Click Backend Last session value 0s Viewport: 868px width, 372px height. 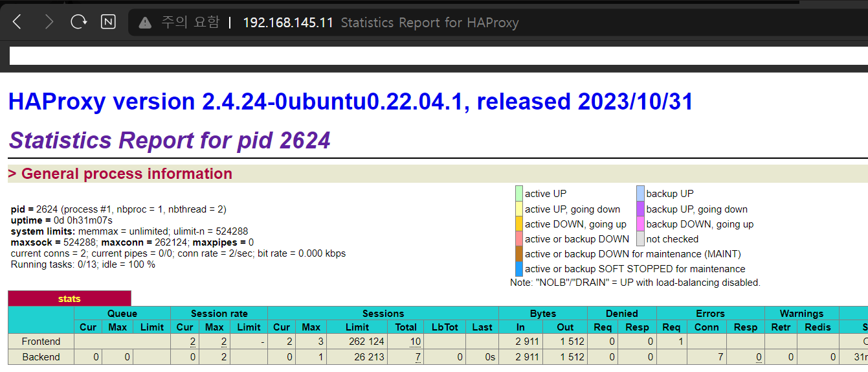point(491,357)
